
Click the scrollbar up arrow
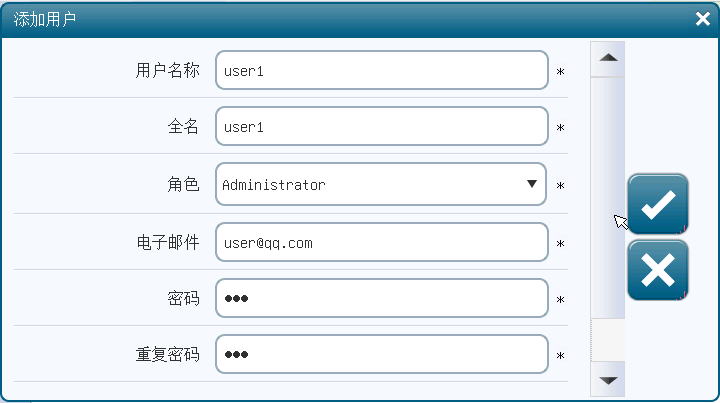click(607, 57)
